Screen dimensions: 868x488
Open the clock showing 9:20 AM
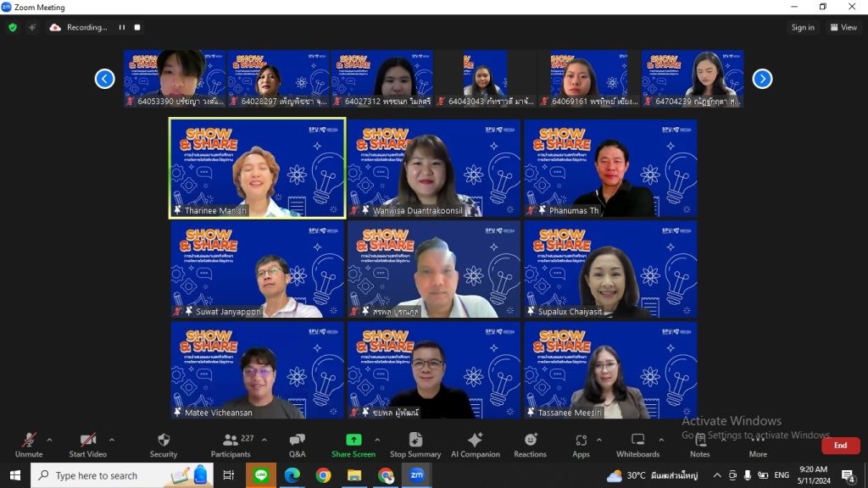coord(814,475)
